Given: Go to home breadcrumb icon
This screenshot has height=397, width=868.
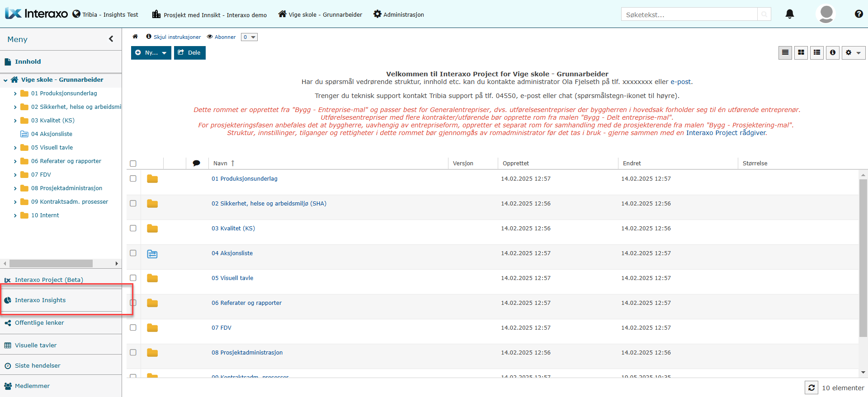Looking at the screenshot, I should click(x=135, y=37).
